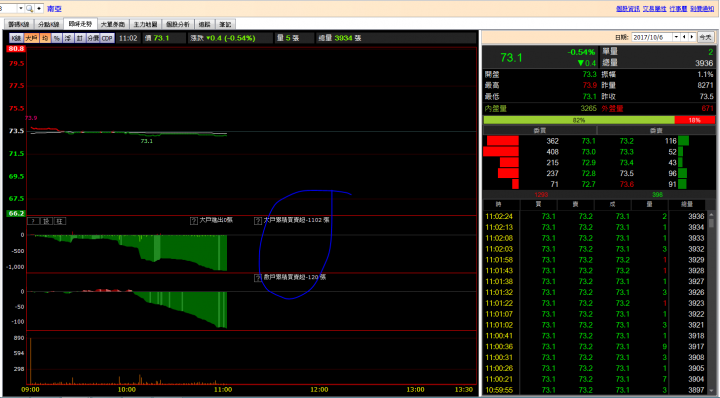Open the first tab left of 分點K線
720x398 pixels.
point(19,24)
